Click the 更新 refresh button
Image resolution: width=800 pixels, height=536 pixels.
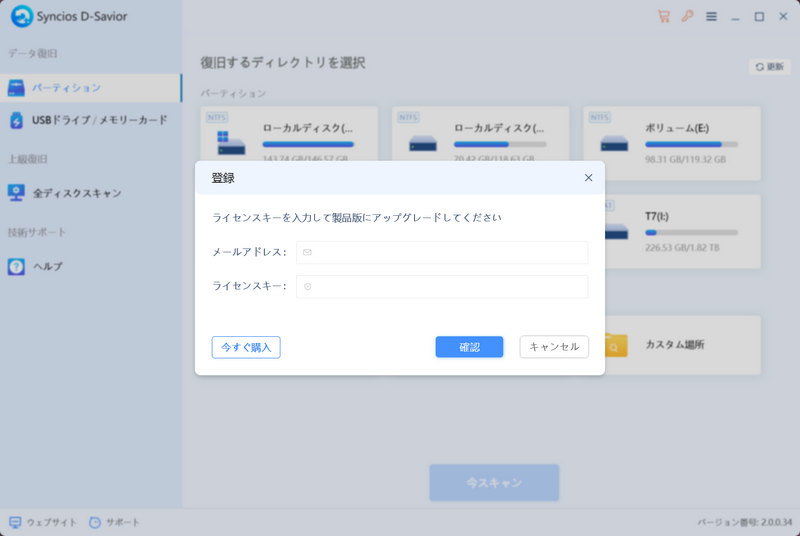click(x=769, y=67)
